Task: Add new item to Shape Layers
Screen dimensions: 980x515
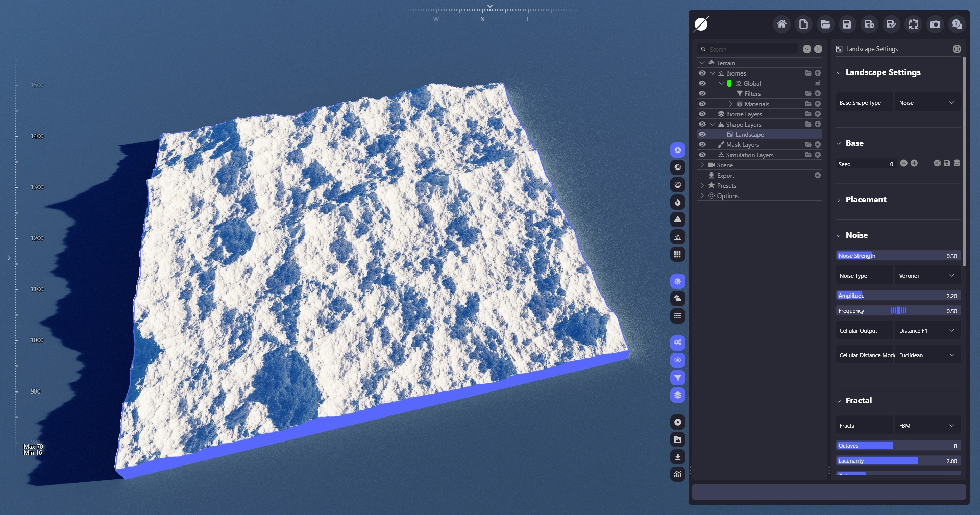Action: pos(818,124)
